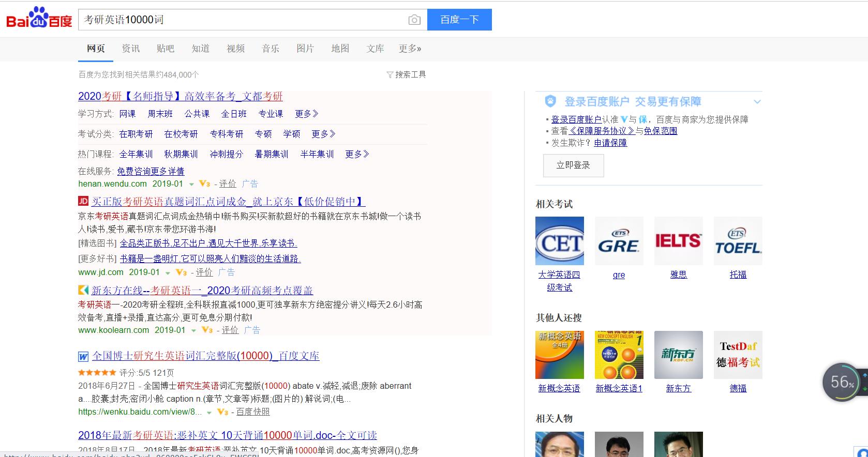Open the 百度快照 cached page link
The width and height of the screenshot is (868, 457).
(253, 412)
